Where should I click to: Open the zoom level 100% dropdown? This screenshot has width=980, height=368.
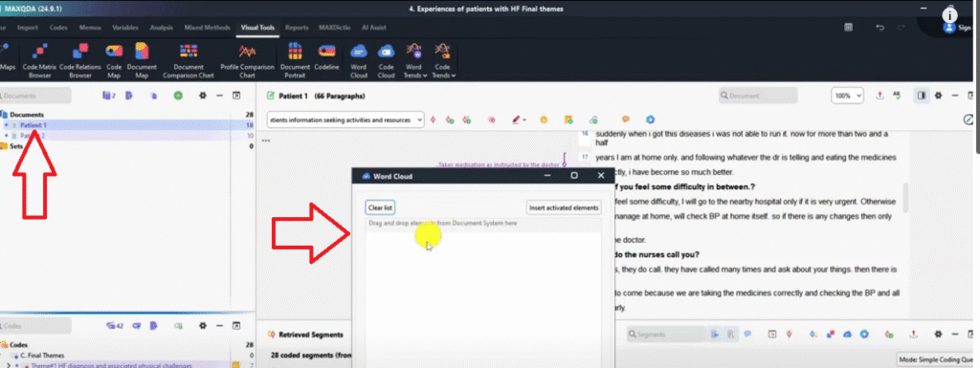pyautogui.click(x=847, y=96)
